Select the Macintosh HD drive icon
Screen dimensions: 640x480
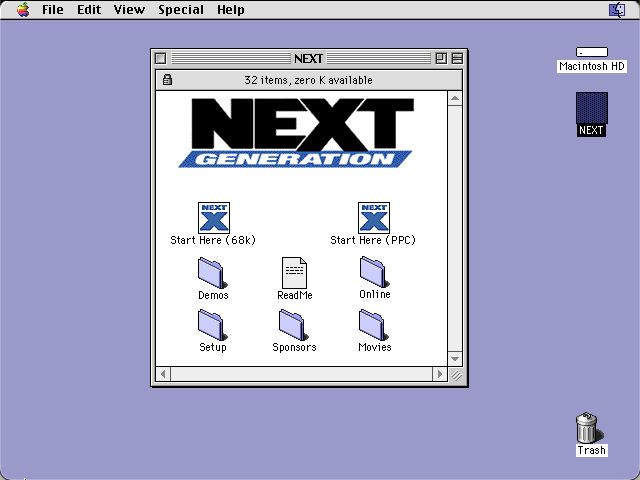pyautogui.click(x=592, y=52)
